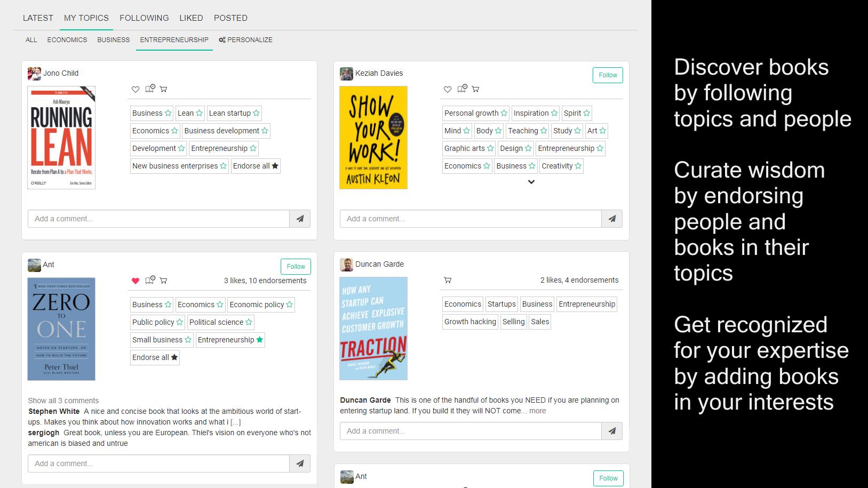Send comment on Zero to One post
The image size is (868, 488).
pyautogui.click(x=300, y=463)
